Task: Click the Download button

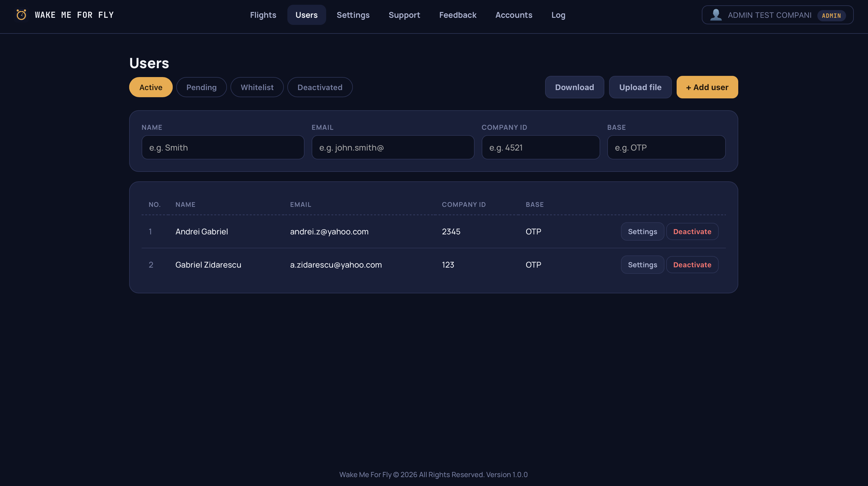Action: tap(574, 87)
